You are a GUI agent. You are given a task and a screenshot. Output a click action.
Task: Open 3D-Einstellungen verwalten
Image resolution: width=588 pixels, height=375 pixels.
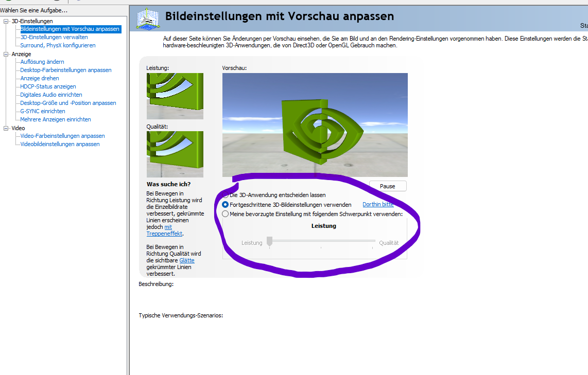coord(54,37)
